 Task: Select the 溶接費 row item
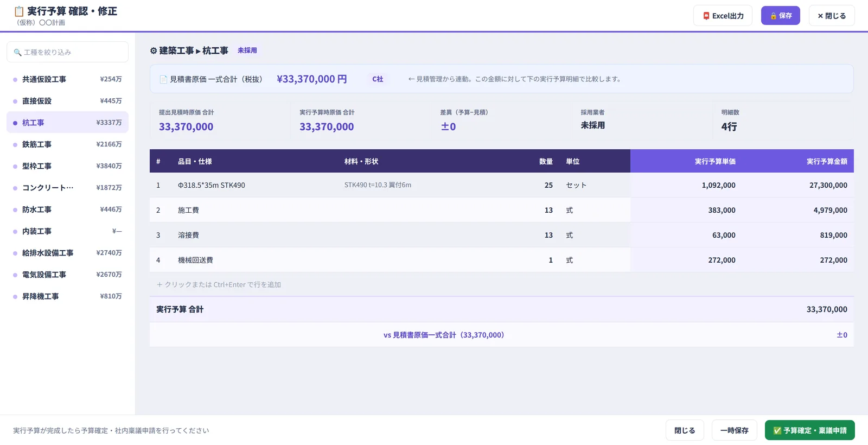188,235
